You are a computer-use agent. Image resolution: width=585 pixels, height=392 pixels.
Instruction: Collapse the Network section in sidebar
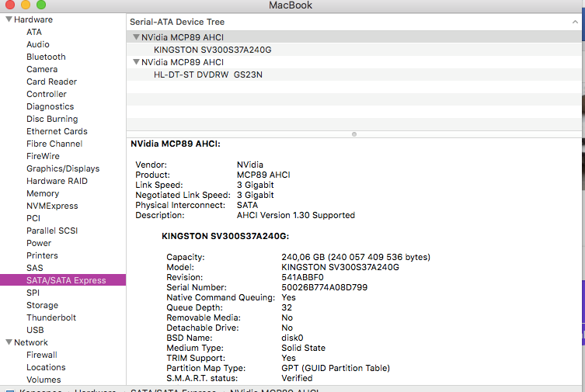tap(9, 342)
